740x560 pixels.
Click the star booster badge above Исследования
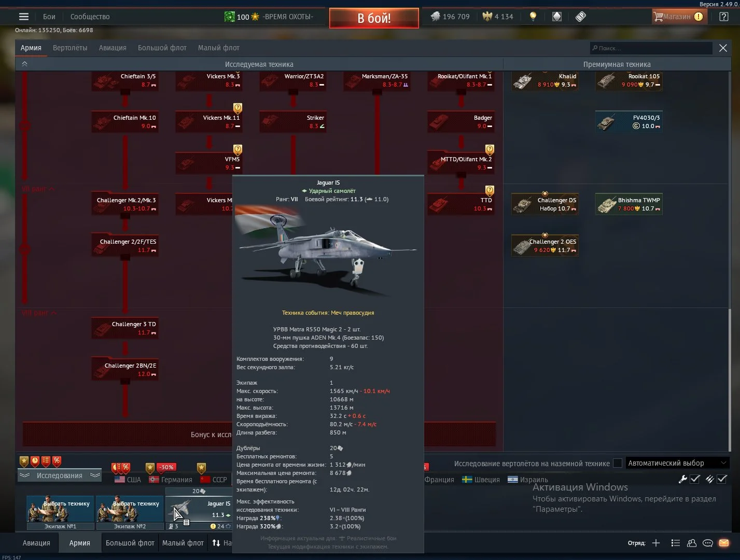24,461
